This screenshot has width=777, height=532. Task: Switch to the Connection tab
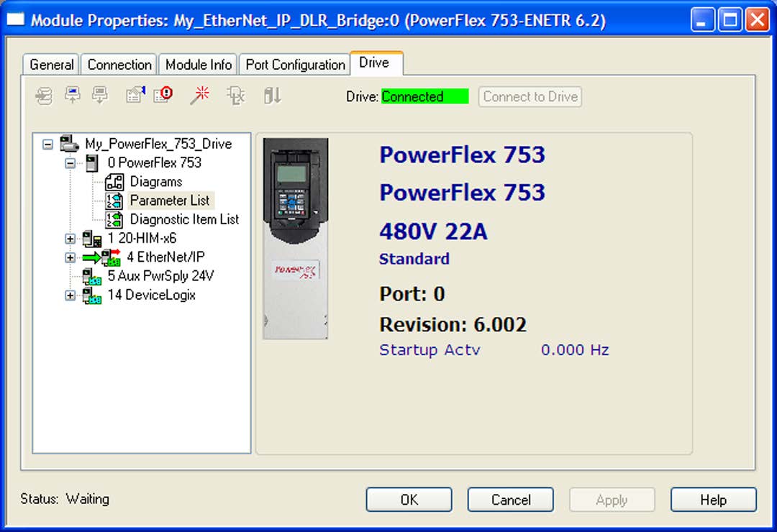tap(119, 65)
